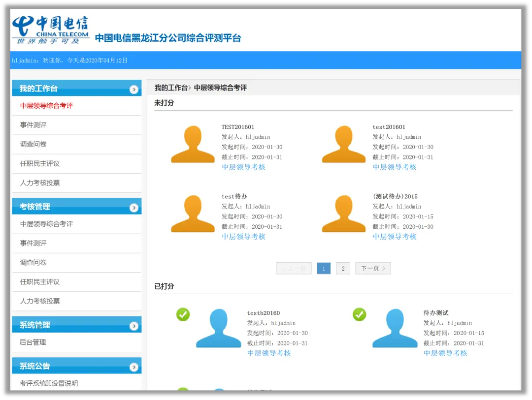Click the orange avatar for TEST201601

pyautogui.click(x=193, y=144)
